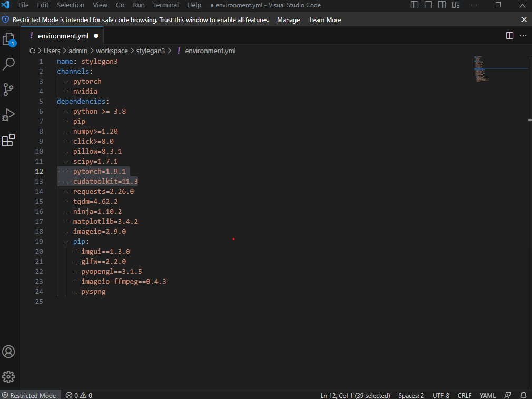Place cursor on 'nvidia' channel line
This screenshot has width=532, height=399.
tap(85, 92)
